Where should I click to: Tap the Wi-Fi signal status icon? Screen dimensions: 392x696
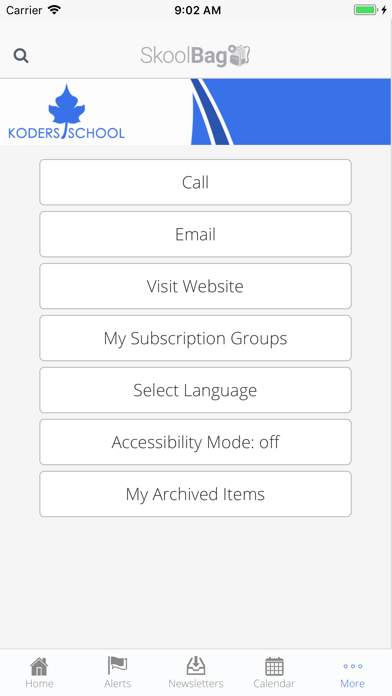pyautogui.click(x=55, y=10)
